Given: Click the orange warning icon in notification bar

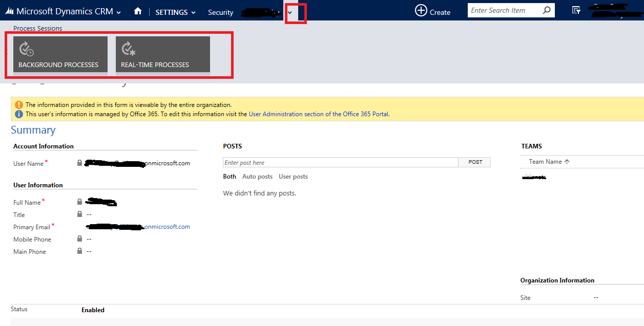Looking at the screenshot, I should pyautogui.click(x=19, y=105).
